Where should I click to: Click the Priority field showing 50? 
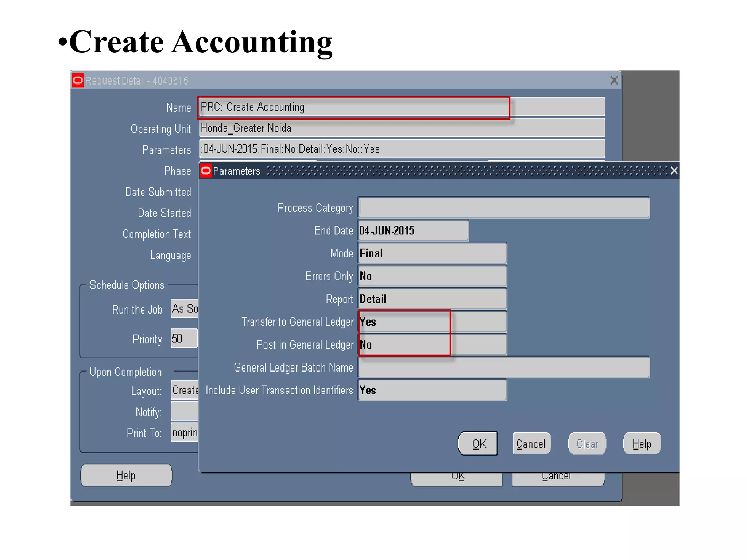pos(184,339)
